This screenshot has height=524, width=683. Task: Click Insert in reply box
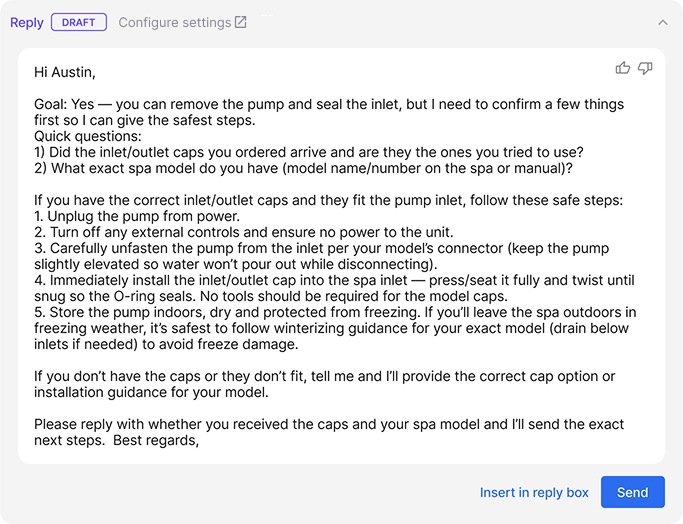tap(534, 492)
